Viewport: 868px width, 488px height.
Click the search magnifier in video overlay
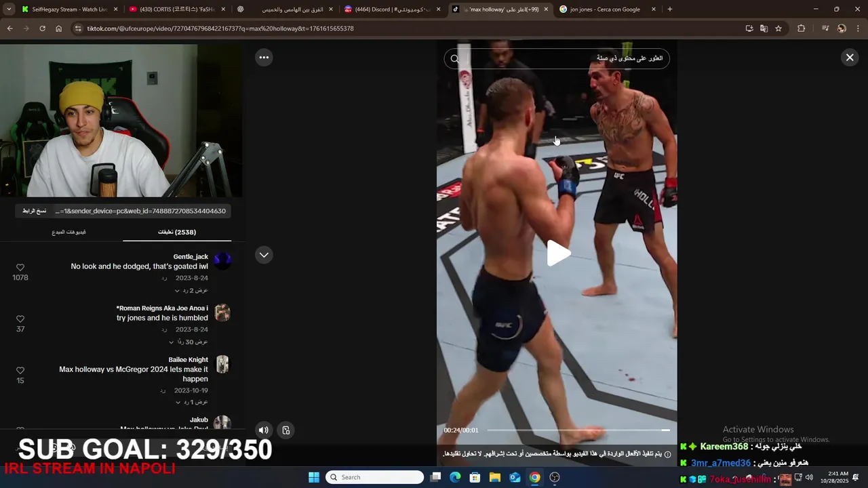(x=455, y=59)
